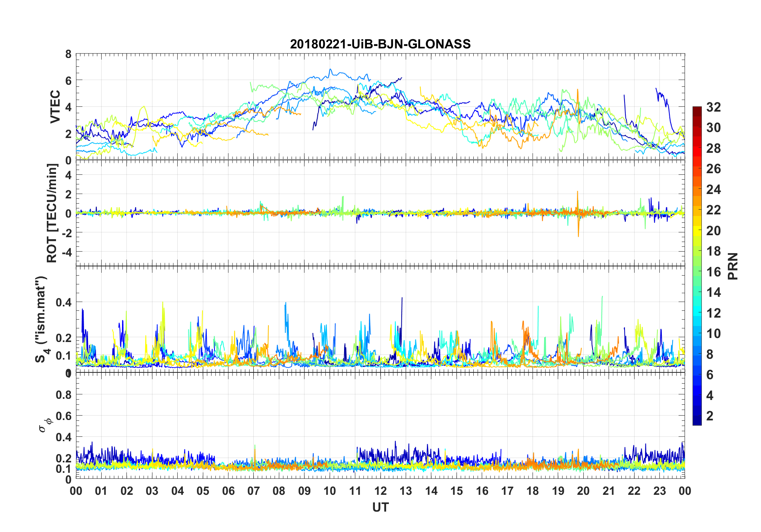Click inside the VTEC plot panel
Screen dimensions: 761x532
380,107
